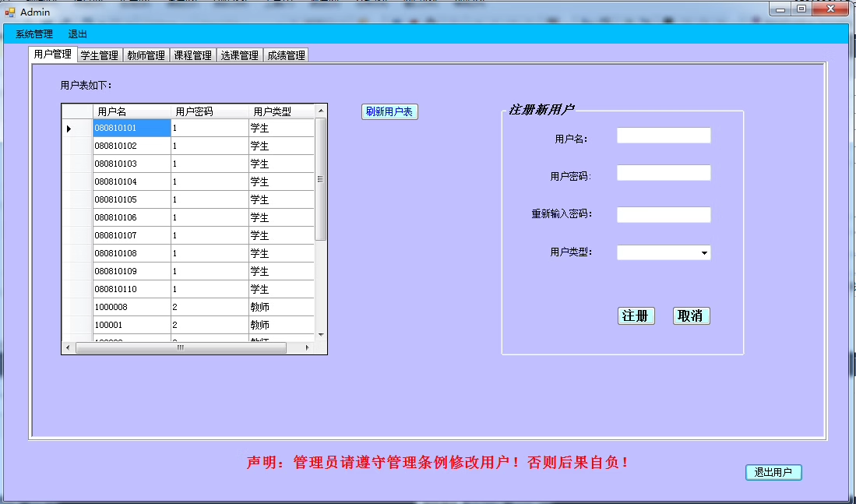The image size is (856, 504).
Task: Click the Admin window icon in title bar
Action: 10,12
